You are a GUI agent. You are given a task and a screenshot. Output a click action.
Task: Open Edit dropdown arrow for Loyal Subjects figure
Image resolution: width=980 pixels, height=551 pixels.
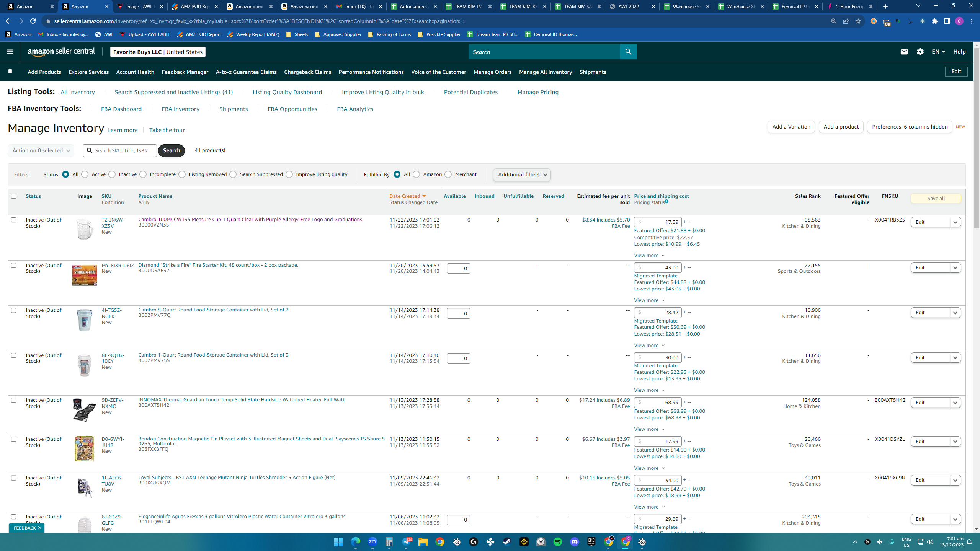tap(955, 480)
